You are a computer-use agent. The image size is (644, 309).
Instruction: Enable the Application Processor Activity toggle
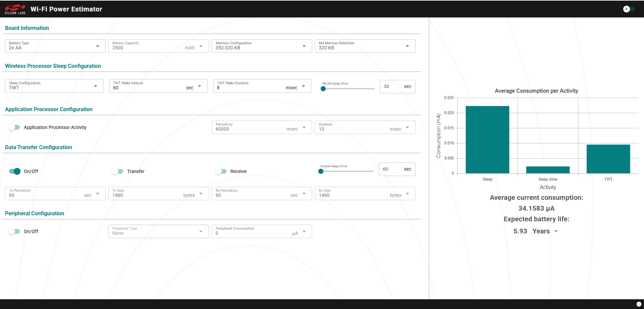point(14,127)
